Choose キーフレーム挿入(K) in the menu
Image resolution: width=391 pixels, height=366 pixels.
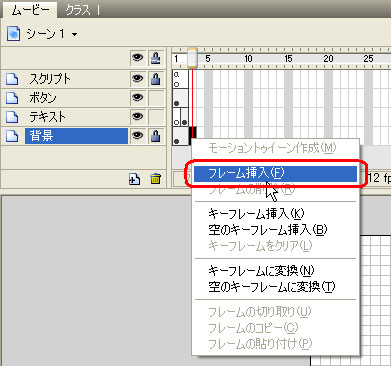coord(256,214)
